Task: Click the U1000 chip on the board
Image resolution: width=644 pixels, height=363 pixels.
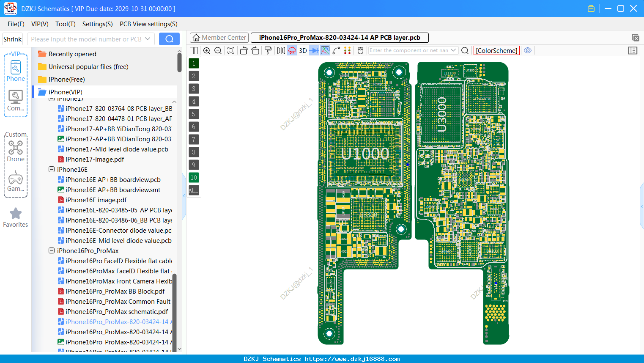Action: coord(365,153)
